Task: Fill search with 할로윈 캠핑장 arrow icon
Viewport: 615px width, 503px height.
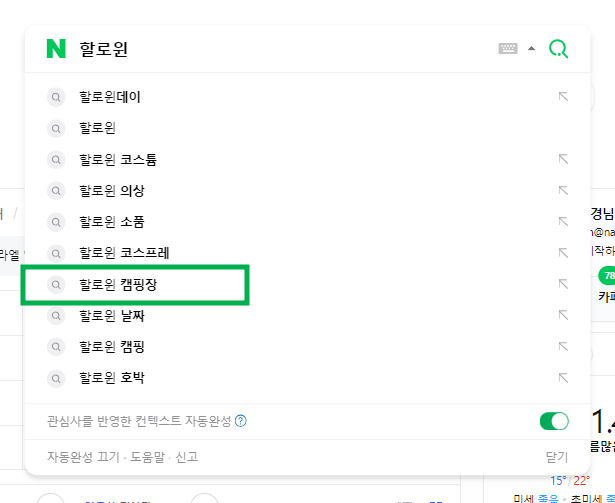Action: pyautogui.click(x=563, y=284)
